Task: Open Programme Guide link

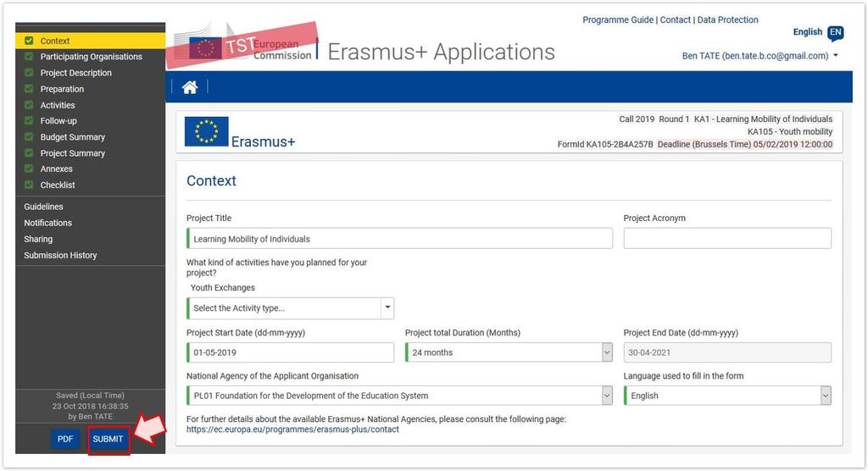Action: [618, 20]
